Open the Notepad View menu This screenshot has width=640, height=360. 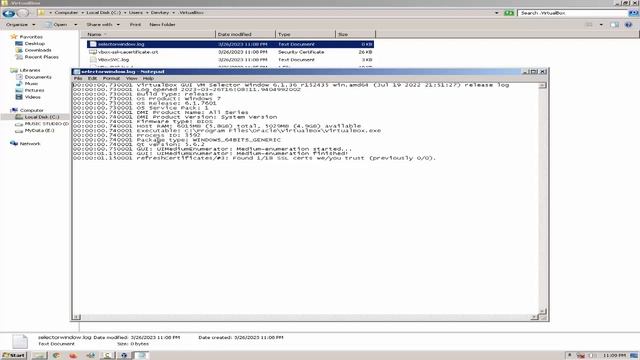point(131,78)
